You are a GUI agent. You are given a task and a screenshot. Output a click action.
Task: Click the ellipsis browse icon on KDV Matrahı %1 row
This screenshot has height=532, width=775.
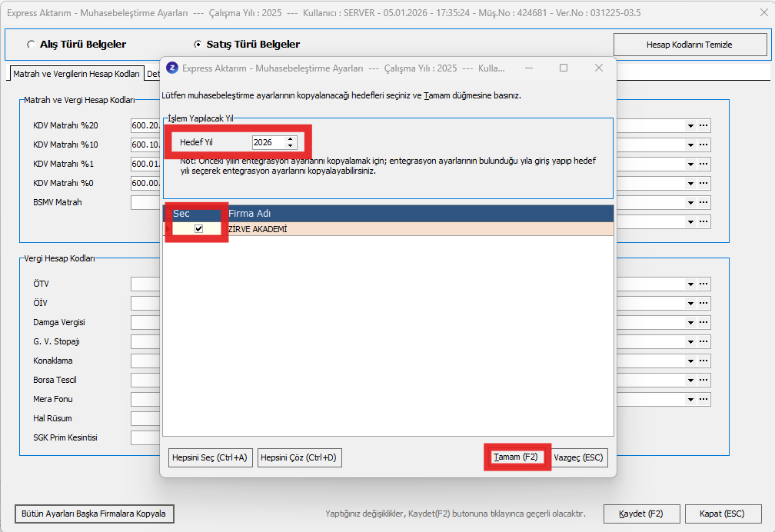(x=703, y=165)
